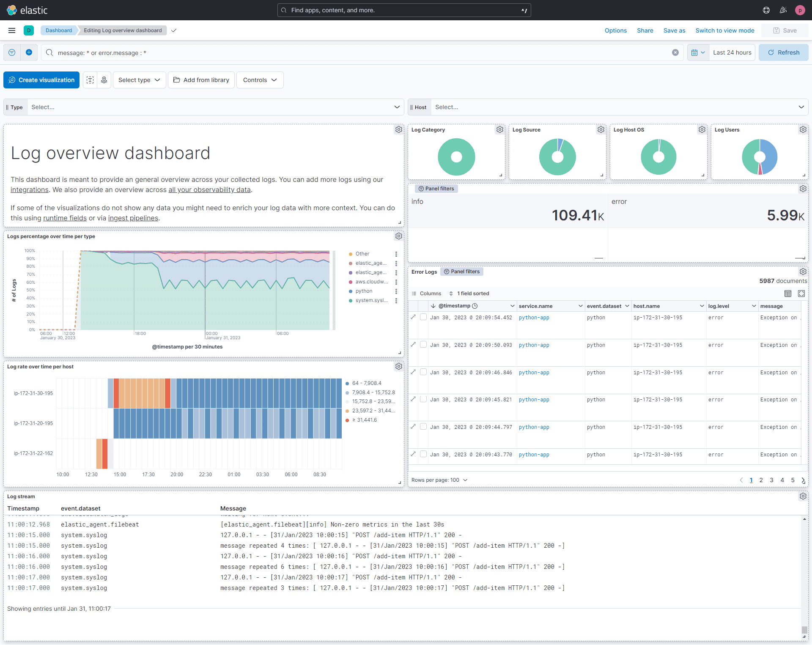Switch to the Dashboard breadcrumb tab
The image size is (812, 645).
[59, 30]
